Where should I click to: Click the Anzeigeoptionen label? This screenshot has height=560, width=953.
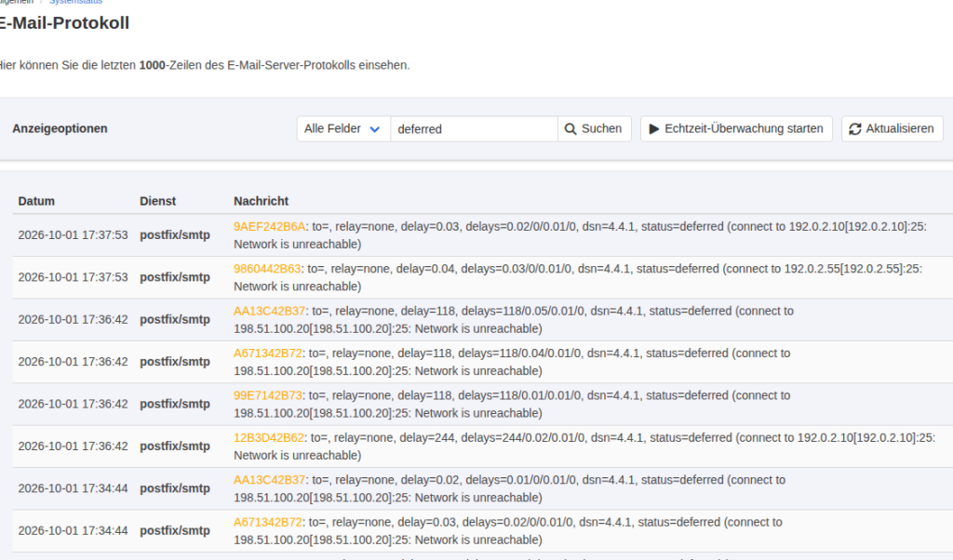pos(60,128)
